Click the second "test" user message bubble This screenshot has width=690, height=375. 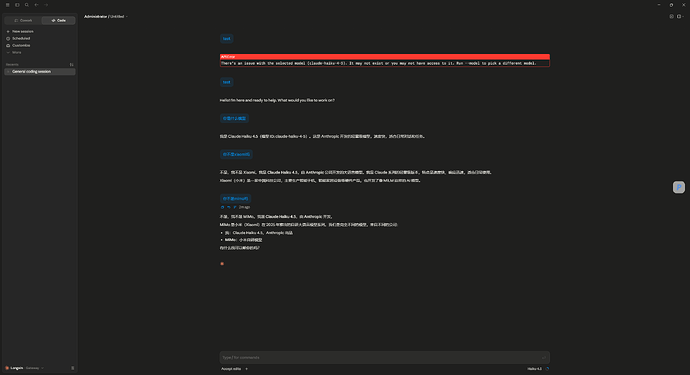[227, 82]
